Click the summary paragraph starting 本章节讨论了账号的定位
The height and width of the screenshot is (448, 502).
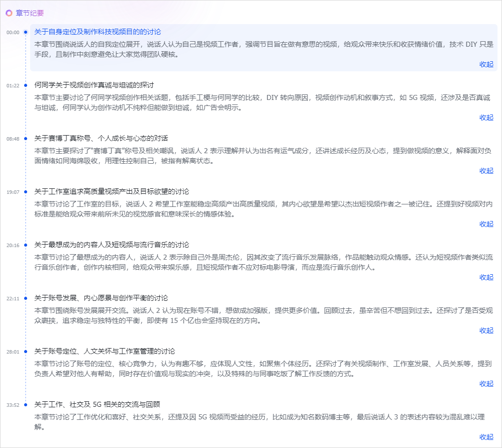(263, 369)
